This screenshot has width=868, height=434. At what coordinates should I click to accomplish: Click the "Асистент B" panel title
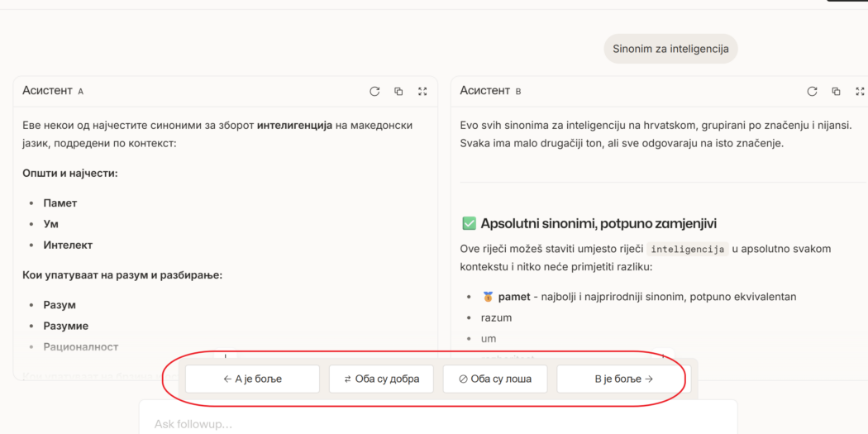point(490,91)
